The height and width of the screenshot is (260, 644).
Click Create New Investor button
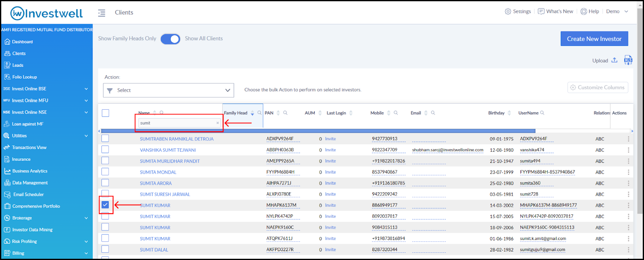point(594,39)
